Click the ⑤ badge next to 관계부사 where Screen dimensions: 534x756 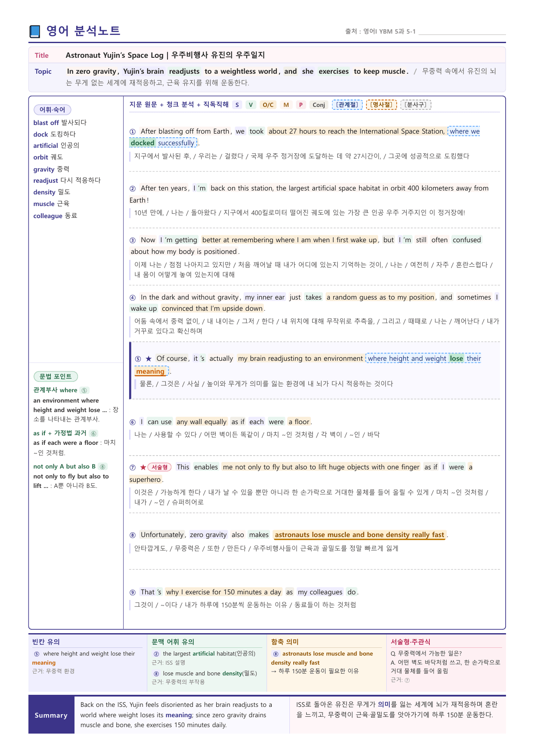(84, 390)
